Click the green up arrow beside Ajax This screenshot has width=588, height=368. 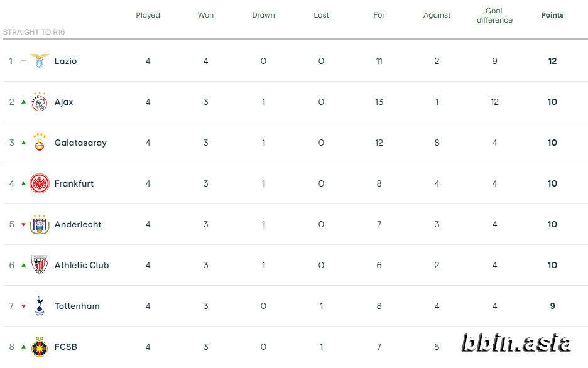[x=24, y=102]
